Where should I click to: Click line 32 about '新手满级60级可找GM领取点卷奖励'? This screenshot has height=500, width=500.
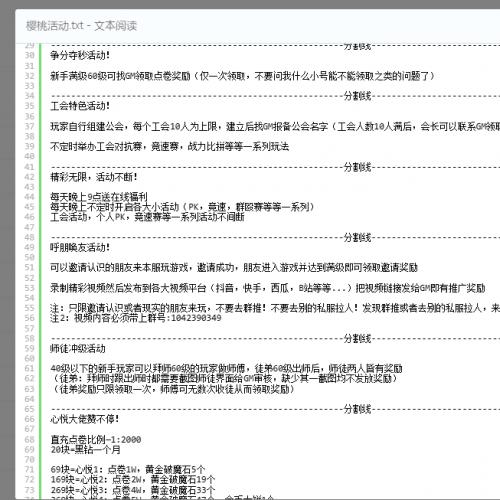click(242, 76)
